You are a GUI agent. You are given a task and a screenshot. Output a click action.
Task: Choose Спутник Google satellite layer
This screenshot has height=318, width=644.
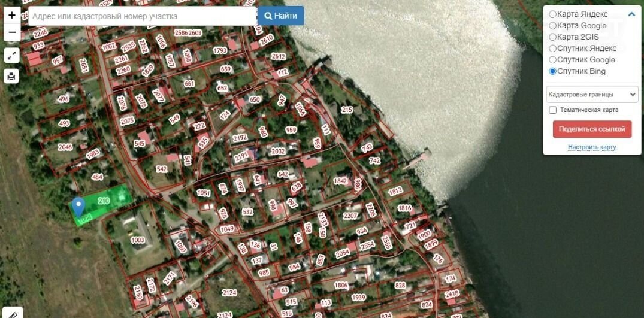tap(552, 60)
